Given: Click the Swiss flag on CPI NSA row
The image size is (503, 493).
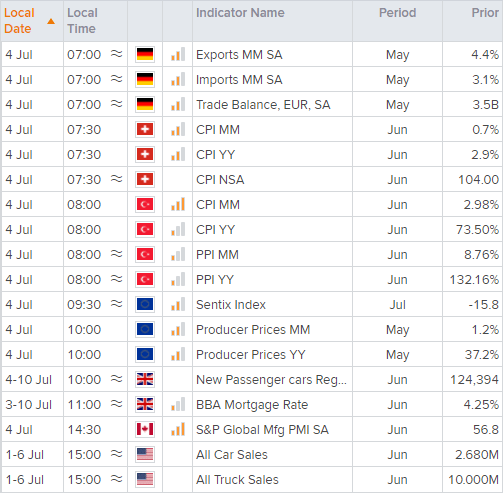Looking at the screenshot, I should pos(145,179).
